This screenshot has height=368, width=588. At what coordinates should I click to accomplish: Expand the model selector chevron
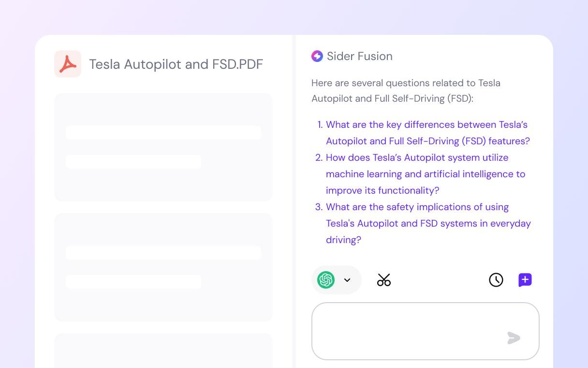click(x=347, y=280)
